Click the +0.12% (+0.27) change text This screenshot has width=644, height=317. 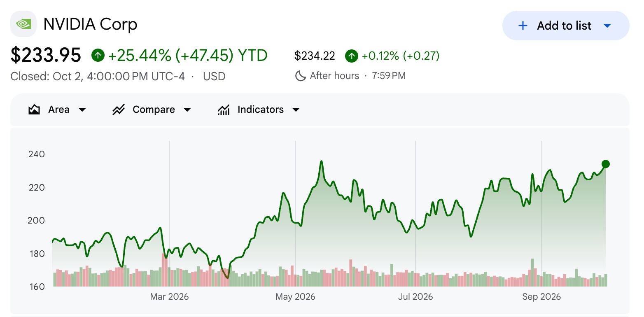point(401,56)
